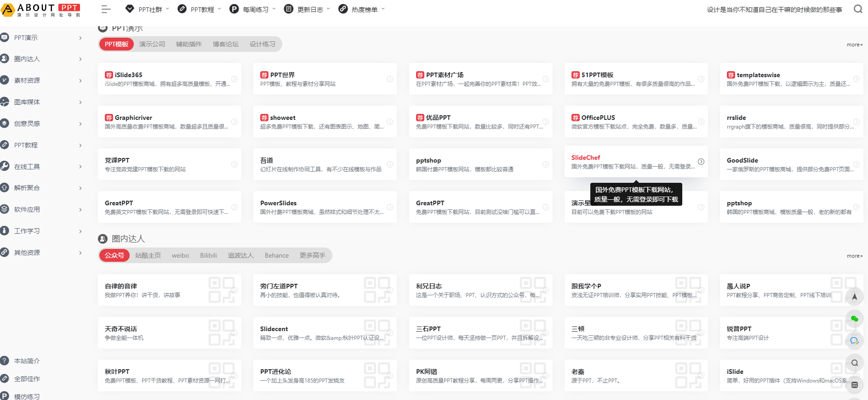Open the blue chat bubble floating icon

click(x=854, y=341)
